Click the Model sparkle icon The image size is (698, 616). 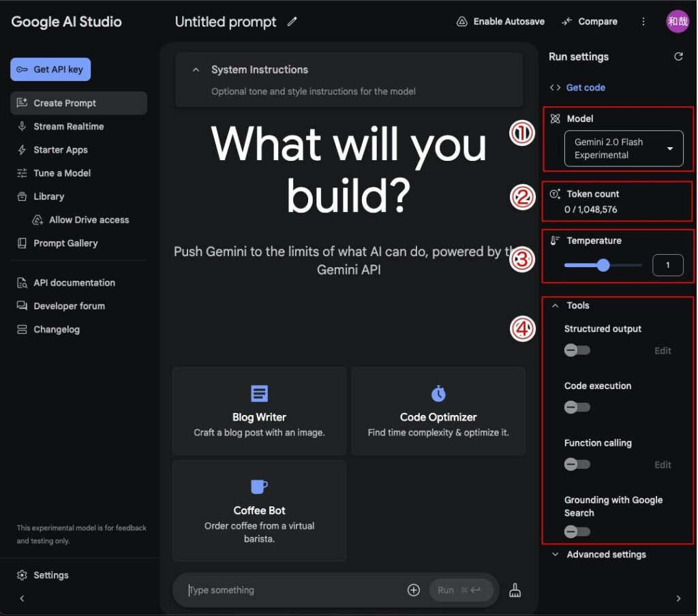[x=555, y=119]
